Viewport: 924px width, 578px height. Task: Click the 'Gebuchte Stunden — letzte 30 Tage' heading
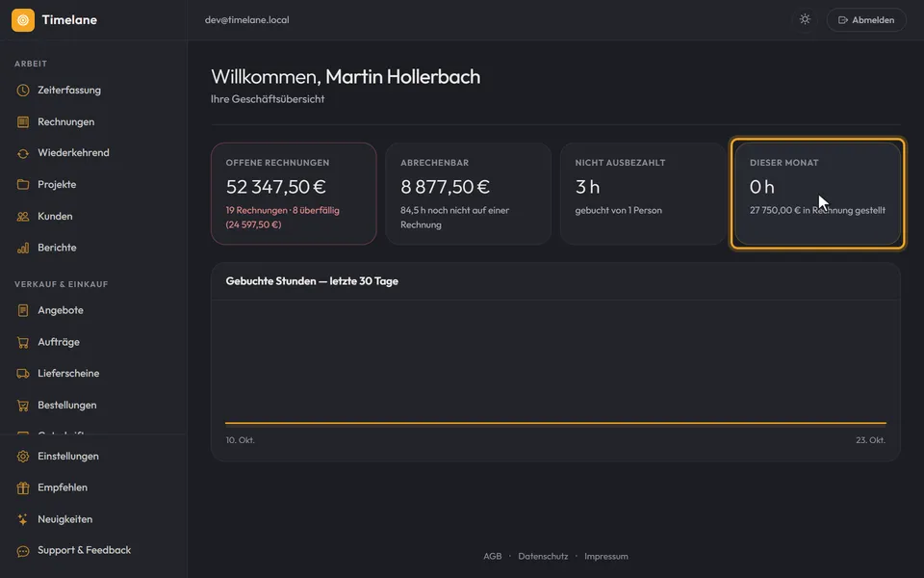tap(312, 281)
